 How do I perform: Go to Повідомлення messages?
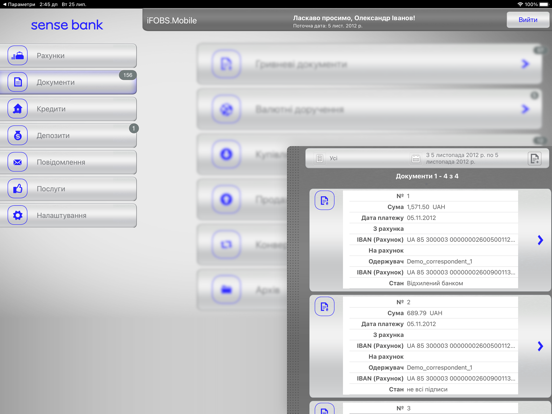68,162
